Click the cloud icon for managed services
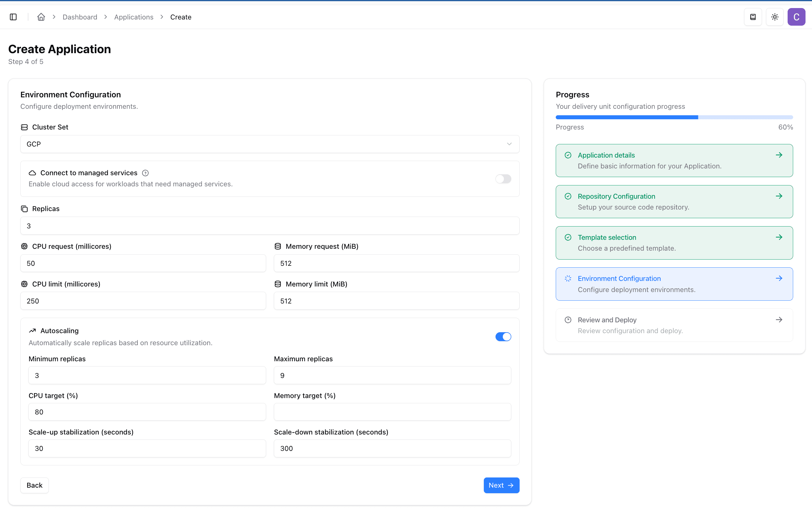This screenshot has height=513, width=812. pos(32,173)
